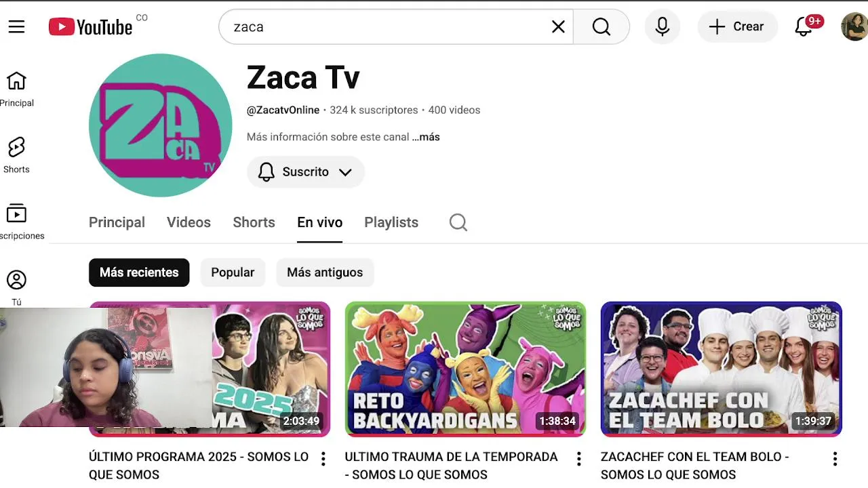
Task: Select the Más antiguos filter chip
Action: 325,272
